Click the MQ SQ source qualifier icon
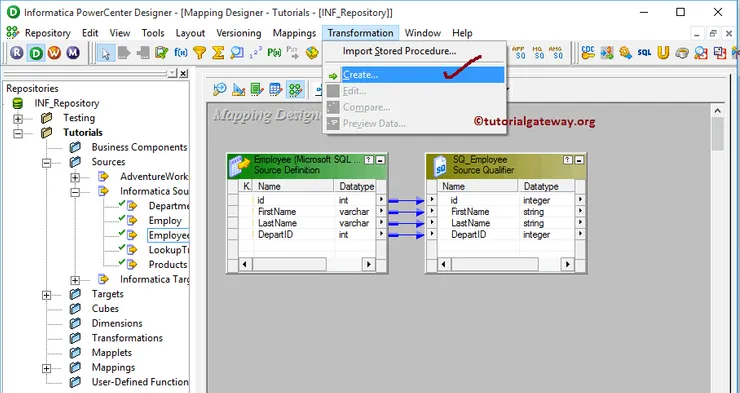 coord(538,53)
